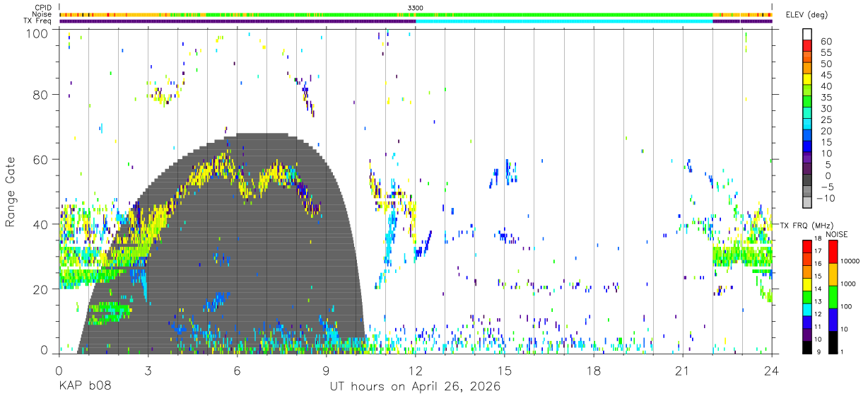The width and height of the screenshot is (868, 401).
Task: Click the cyan portion of the TX Freq strip
Action: tap(564, 21)
